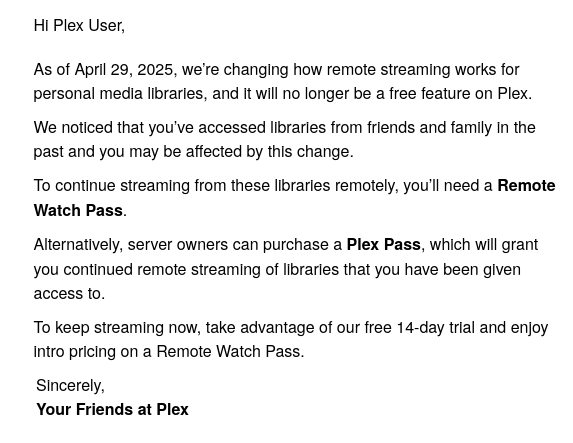Click the words "To continue streaming"

pos(111,186)
